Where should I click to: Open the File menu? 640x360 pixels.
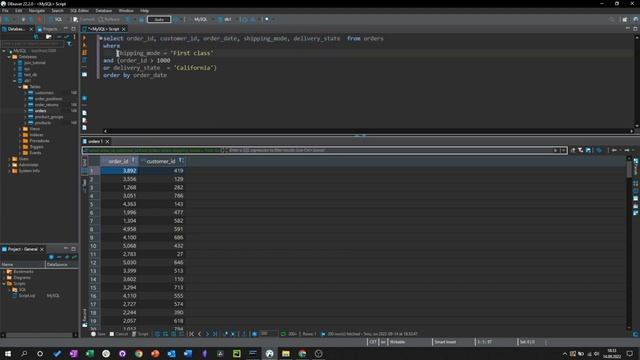pos(5,11)
